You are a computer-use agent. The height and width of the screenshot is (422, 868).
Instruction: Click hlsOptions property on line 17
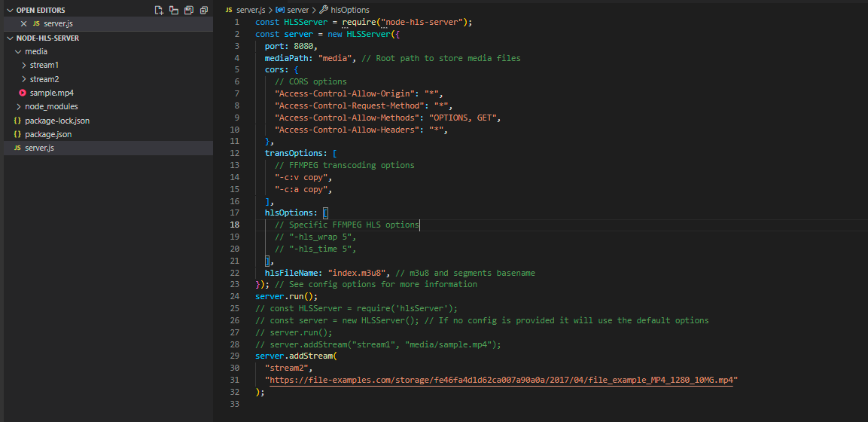point(289,213)
